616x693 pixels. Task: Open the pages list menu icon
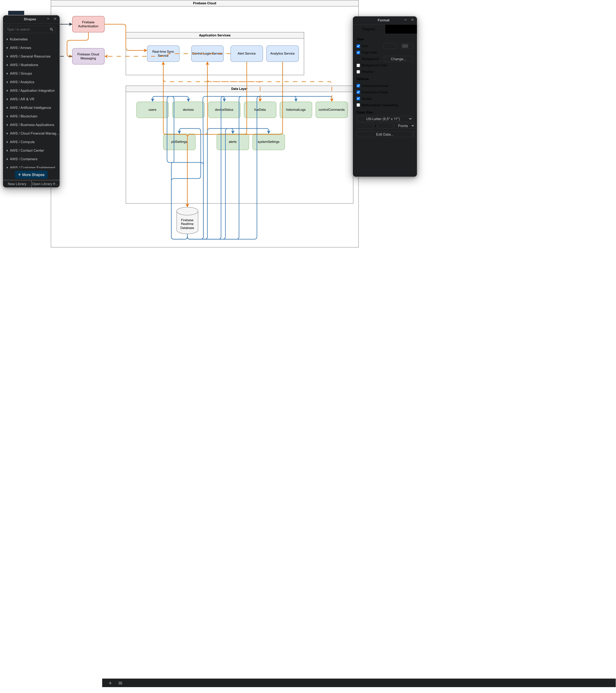pyautogui.click(x=120, y=683)
